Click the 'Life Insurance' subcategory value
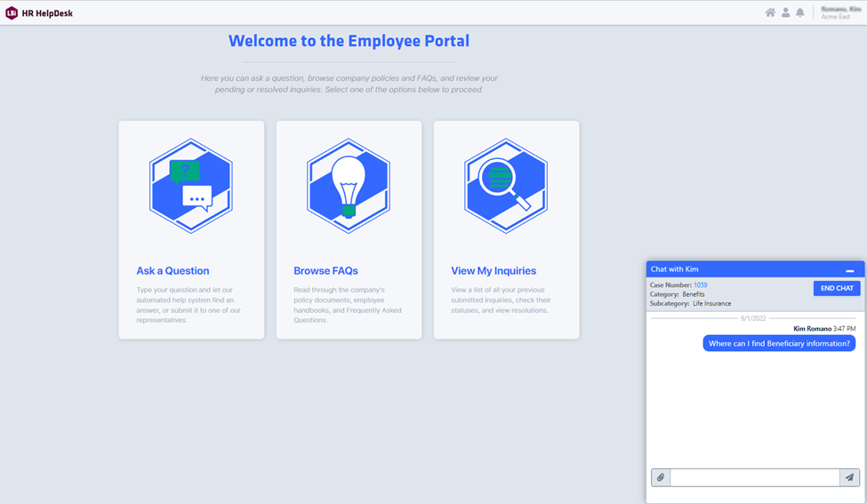 711,303
